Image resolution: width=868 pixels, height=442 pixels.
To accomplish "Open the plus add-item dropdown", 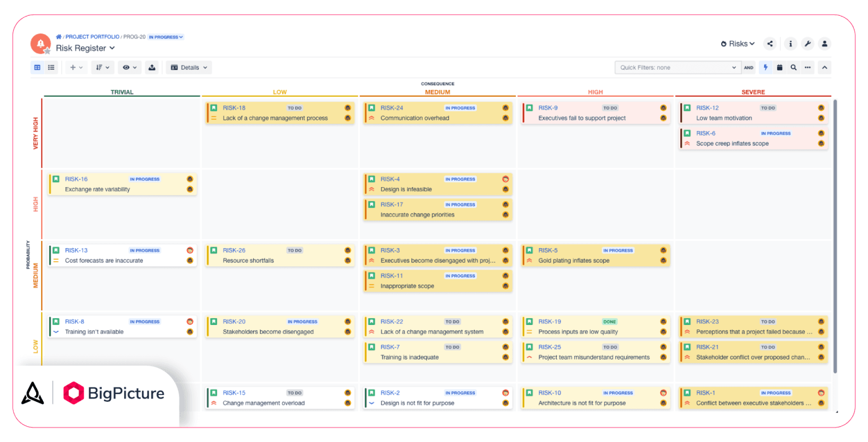I will pos(76,67).
